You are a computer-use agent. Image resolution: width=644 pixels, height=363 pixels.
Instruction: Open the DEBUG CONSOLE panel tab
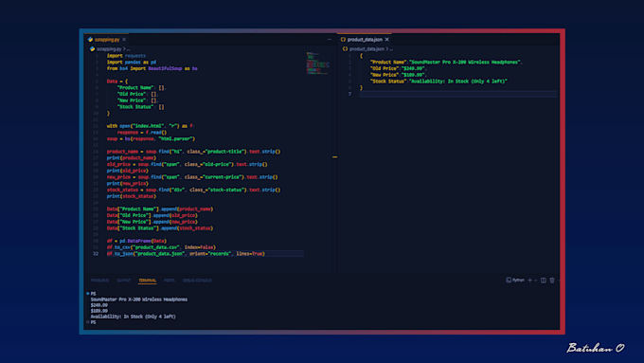click(x=197, y=281)
